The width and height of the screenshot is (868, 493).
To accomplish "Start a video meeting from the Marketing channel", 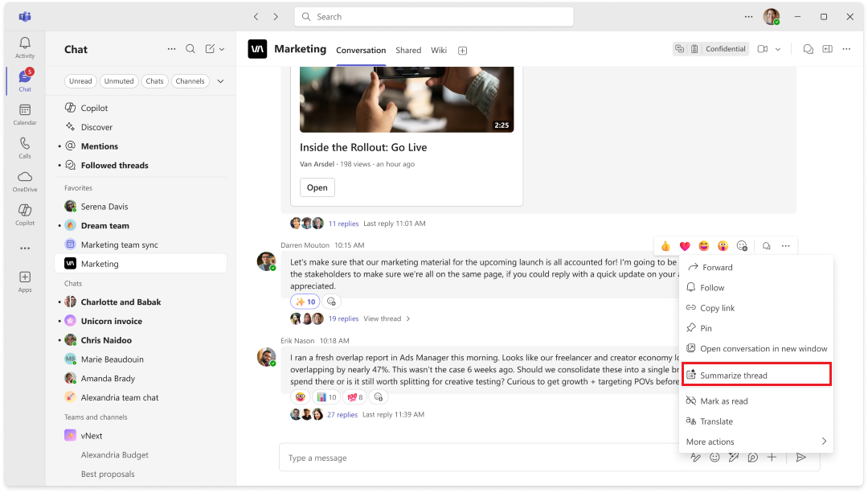I will tap(761, 48).
